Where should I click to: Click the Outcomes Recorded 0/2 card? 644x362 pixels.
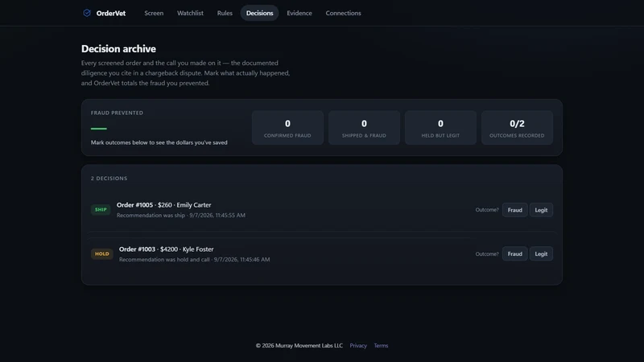tap(517, 128)
